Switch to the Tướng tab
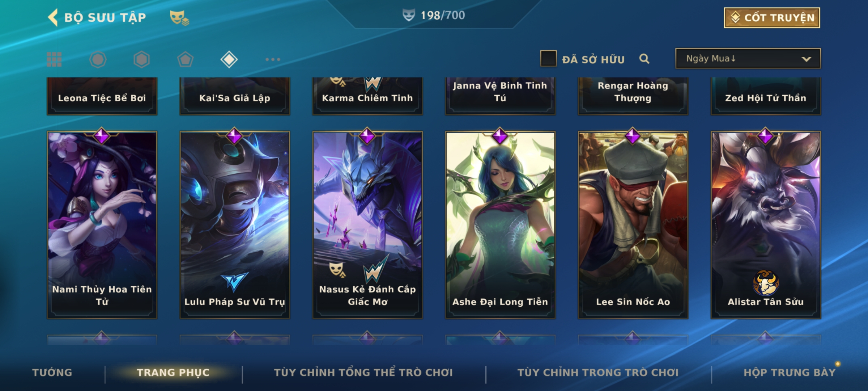The image size is (868, 391). pos(52,373)
